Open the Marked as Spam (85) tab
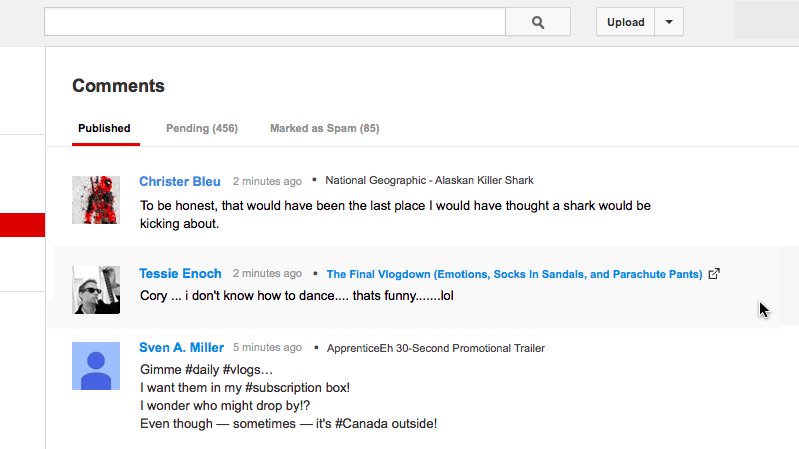Screen dimensions: 799x449 (324, 128)
